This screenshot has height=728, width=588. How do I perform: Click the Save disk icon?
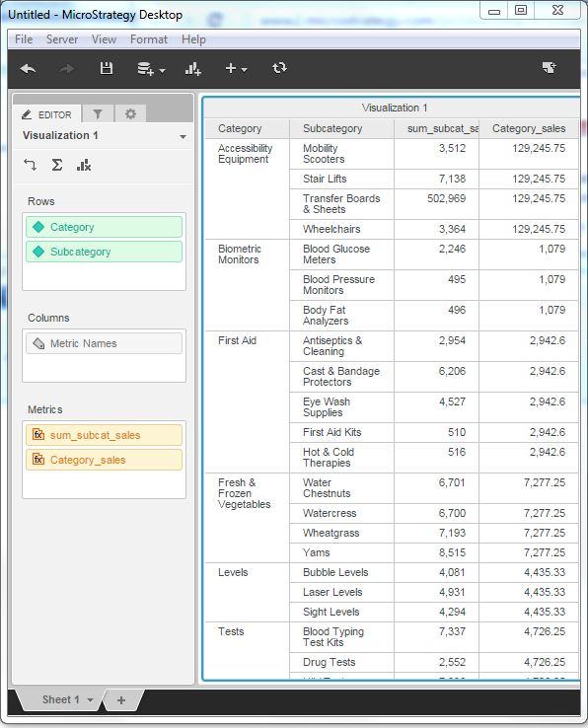point(107,68)
